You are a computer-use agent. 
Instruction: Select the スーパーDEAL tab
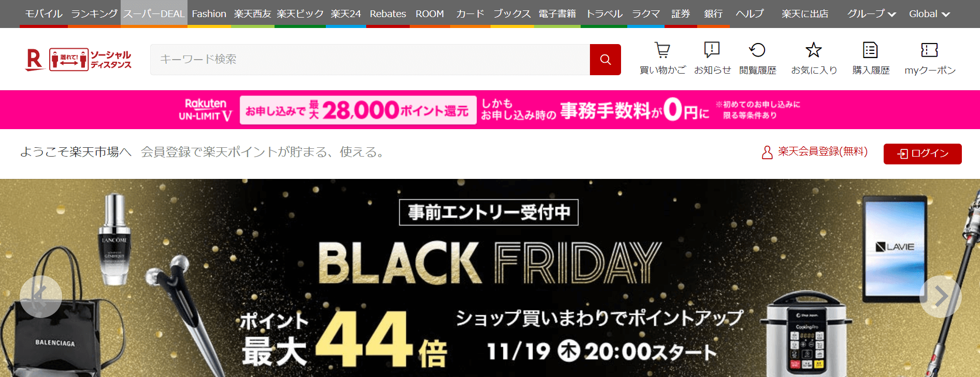[154, 14]
